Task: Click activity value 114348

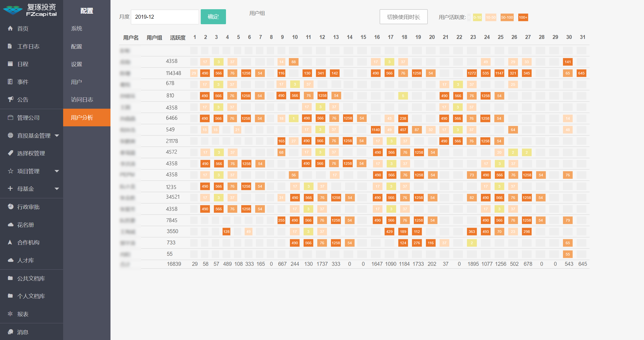Action: (x=173, y=73)
